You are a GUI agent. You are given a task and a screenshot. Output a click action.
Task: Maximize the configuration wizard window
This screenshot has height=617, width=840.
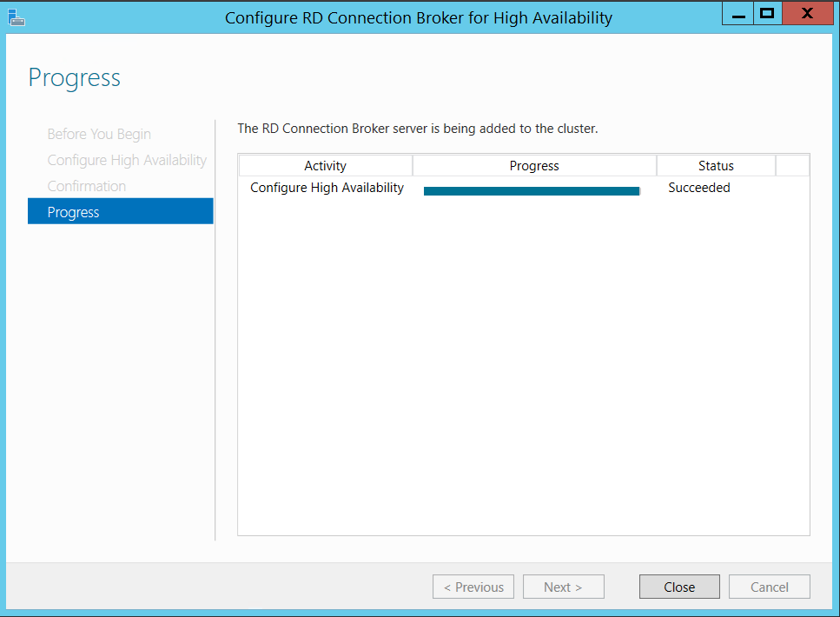tap(767, 14)
